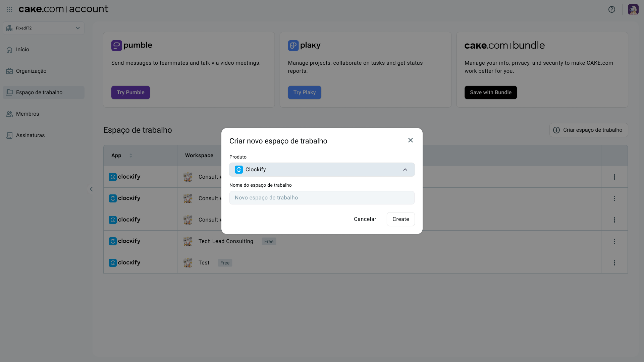Click the help question mark icon
This screenshot has width=644, height=362.
[x=612, y=9]
